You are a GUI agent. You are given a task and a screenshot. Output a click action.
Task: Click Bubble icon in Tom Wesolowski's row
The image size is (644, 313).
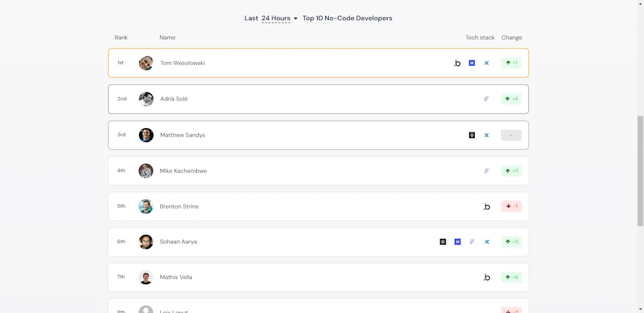[x=457, y=63]
